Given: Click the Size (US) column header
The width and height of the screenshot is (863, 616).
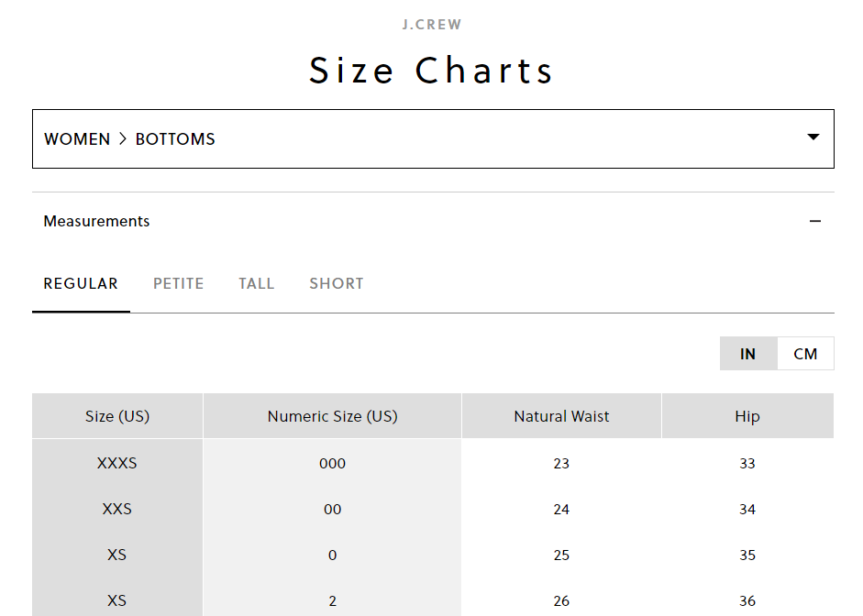Looking at the screenshot, I should 117,416.
